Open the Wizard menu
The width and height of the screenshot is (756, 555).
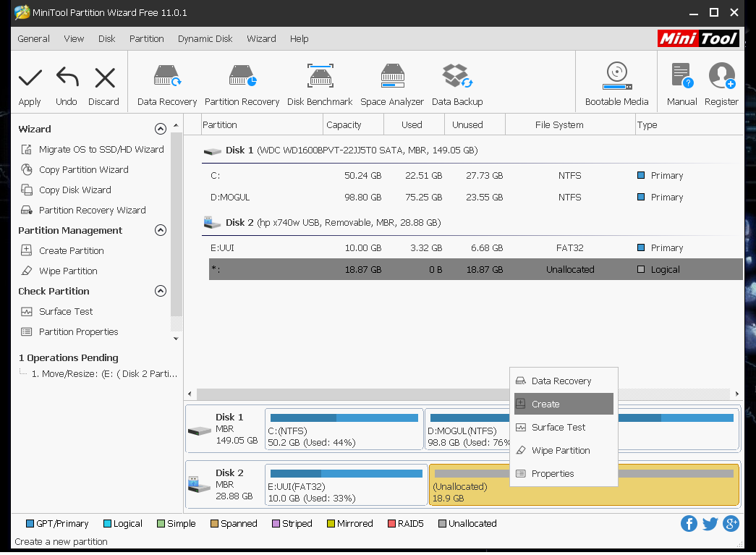261,39
